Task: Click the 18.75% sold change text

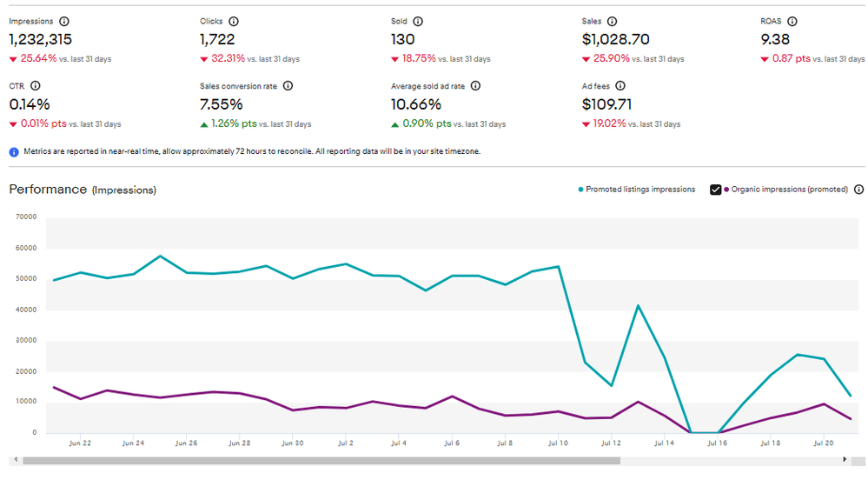Action: tap(419, 59)
